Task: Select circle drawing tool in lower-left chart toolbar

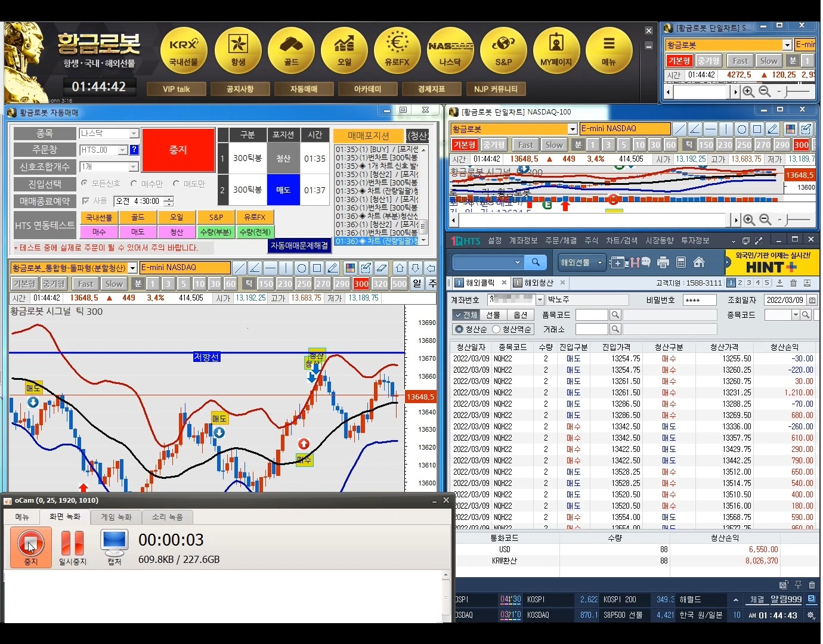Action: (x=301, y=268)
